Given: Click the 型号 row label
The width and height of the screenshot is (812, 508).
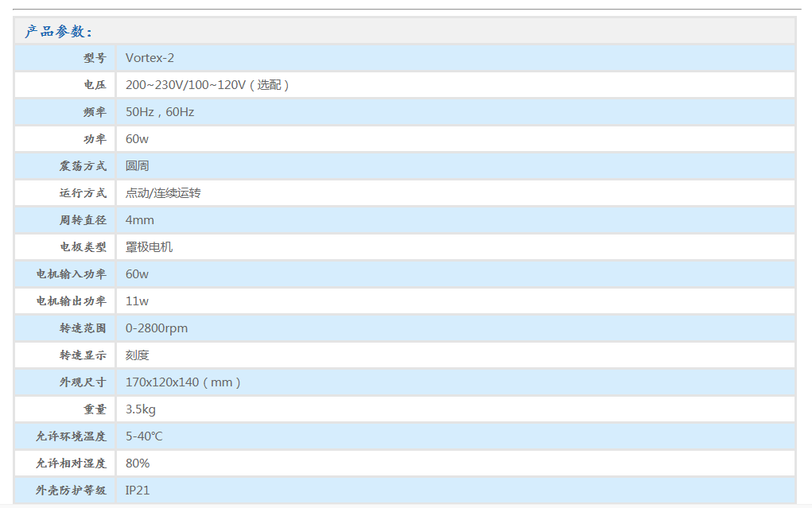Looking at the screenshot, I should (95, 58).
